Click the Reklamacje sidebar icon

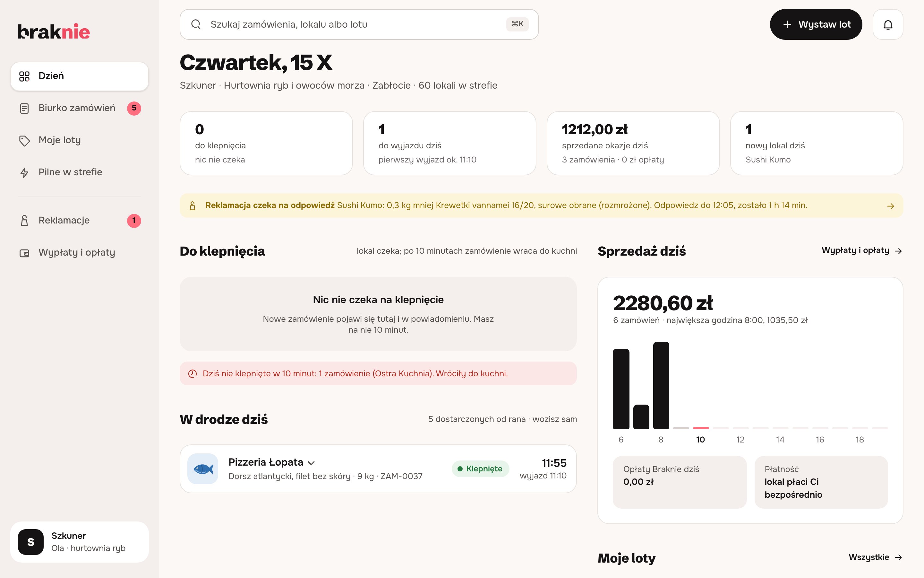click(x=24, y=221)
